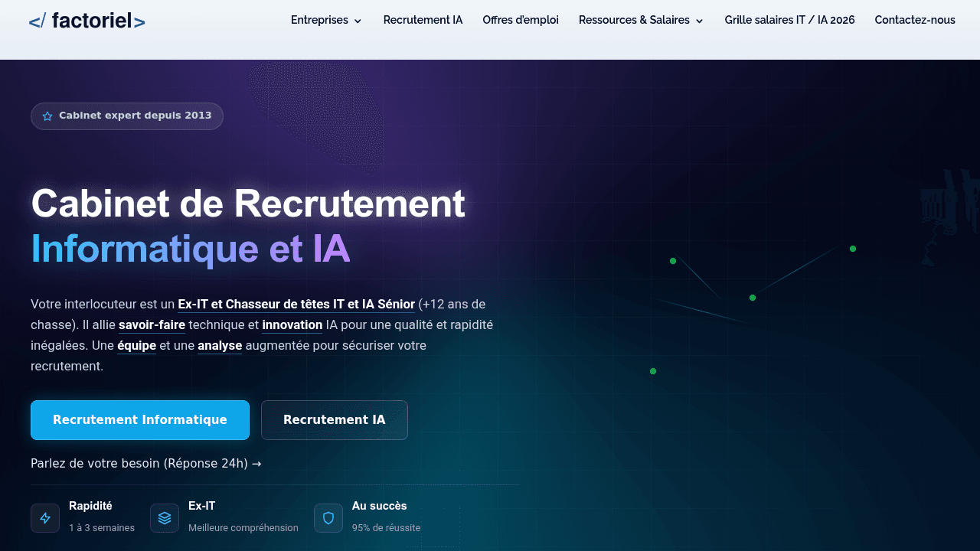Viewport: 980px width, 551px height.
Task: Click the 1 à 3 semaines text
Action: point(102,527)
